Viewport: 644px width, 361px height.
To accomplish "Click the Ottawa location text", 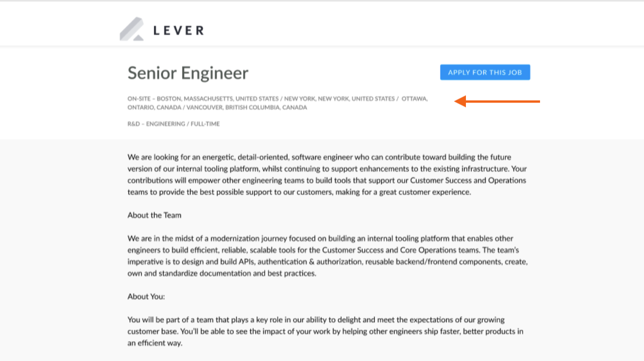I will point(414,99).
